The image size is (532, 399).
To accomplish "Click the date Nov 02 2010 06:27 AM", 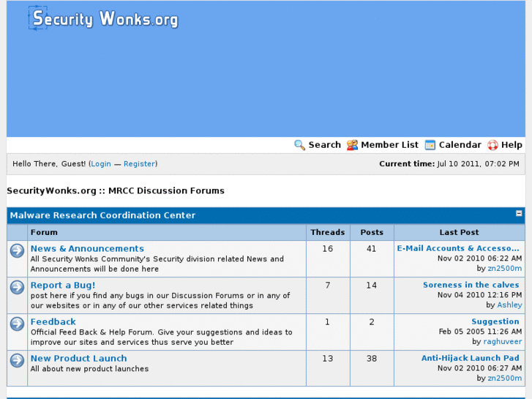I will tap(480, 368).
